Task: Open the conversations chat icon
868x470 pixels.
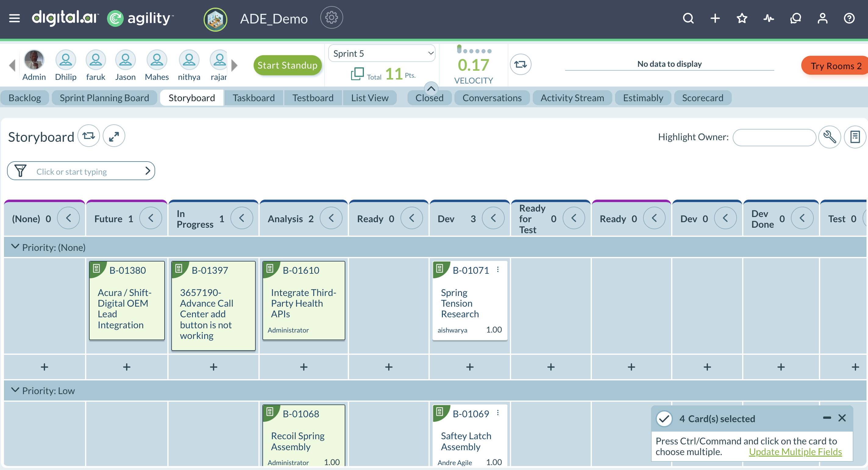Action: click(x=795, y=18)
